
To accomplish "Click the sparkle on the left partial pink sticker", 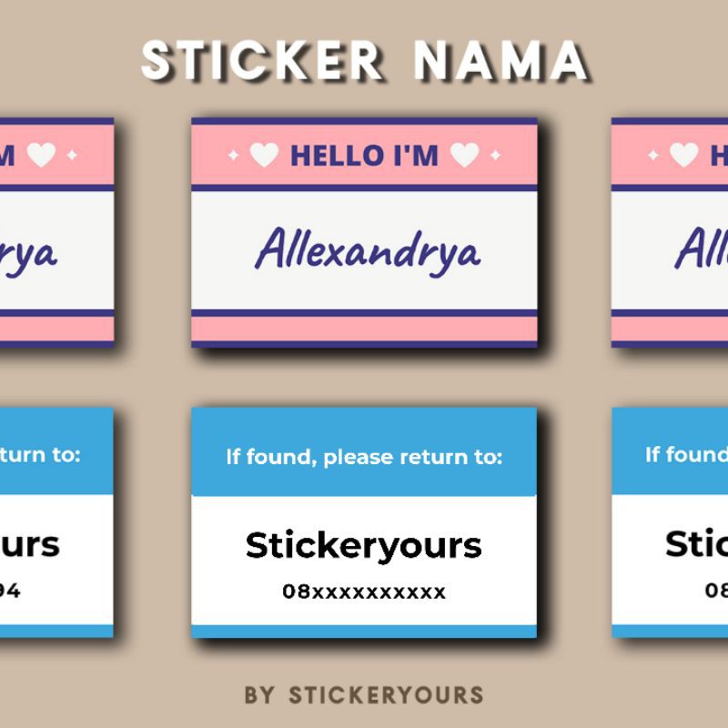I will 73,156.
